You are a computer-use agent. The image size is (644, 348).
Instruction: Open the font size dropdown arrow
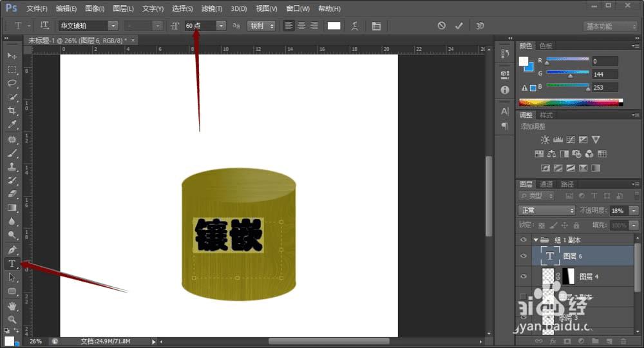[221, 26]
